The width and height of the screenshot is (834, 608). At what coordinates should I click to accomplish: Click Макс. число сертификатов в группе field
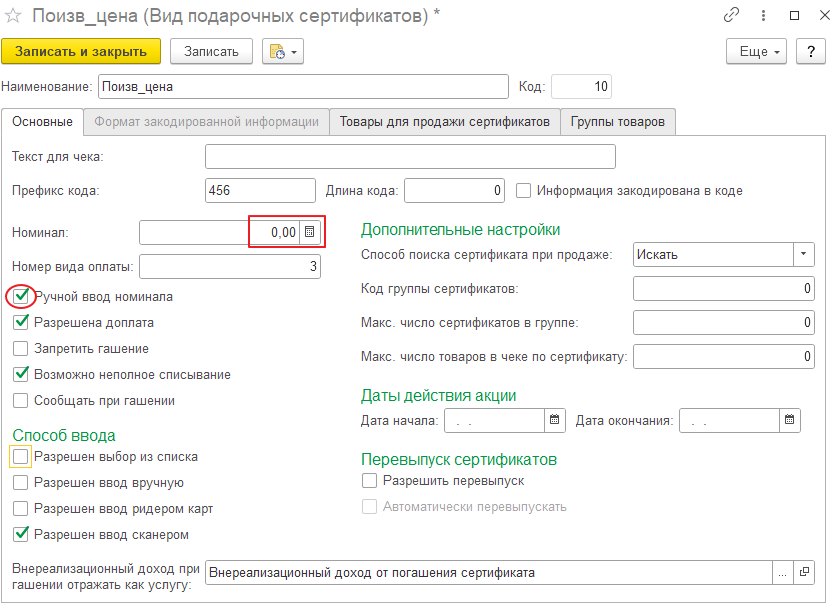tap(723, 322)
